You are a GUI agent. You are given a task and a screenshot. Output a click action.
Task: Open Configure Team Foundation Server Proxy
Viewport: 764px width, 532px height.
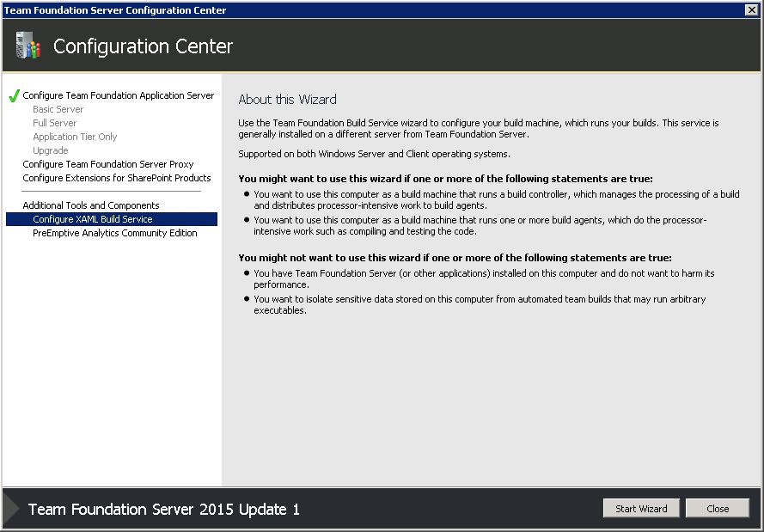point(108,164)
